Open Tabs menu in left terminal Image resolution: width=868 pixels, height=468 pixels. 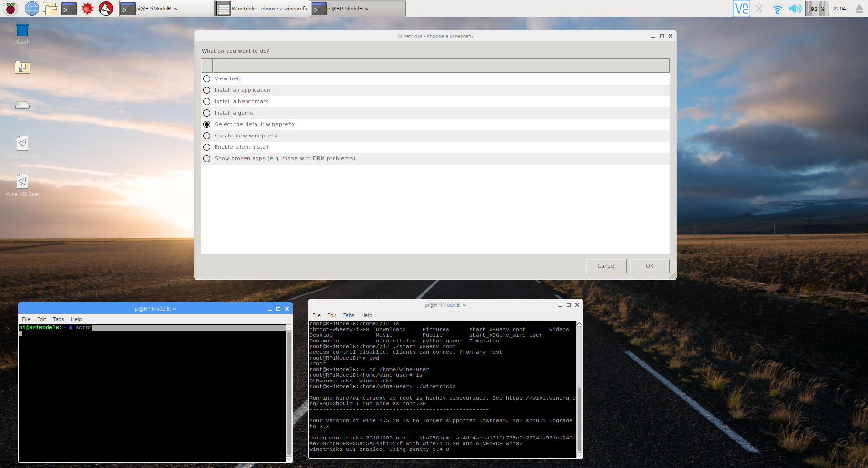coord(58,319)
